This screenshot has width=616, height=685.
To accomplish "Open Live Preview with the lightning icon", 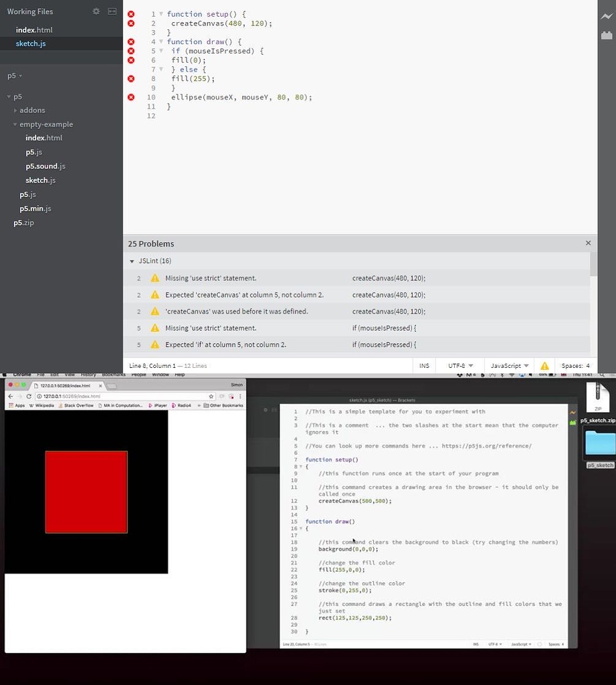I will pos(606,15).
